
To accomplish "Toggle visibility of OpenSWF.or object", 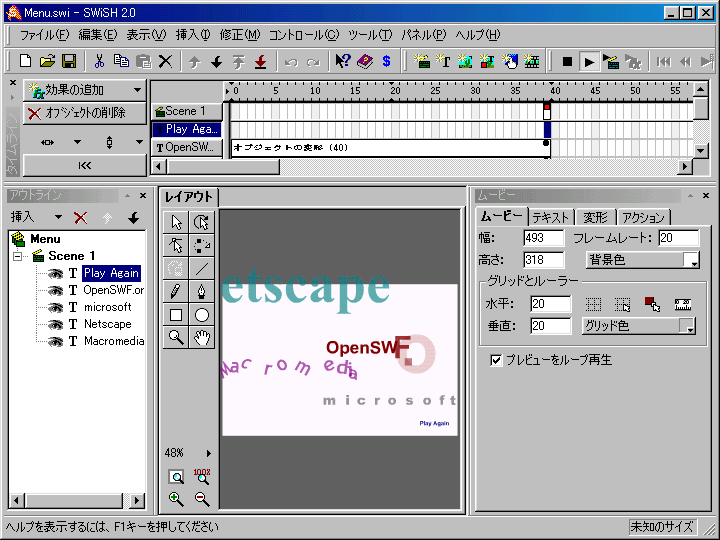I will (x=56, y=291).
